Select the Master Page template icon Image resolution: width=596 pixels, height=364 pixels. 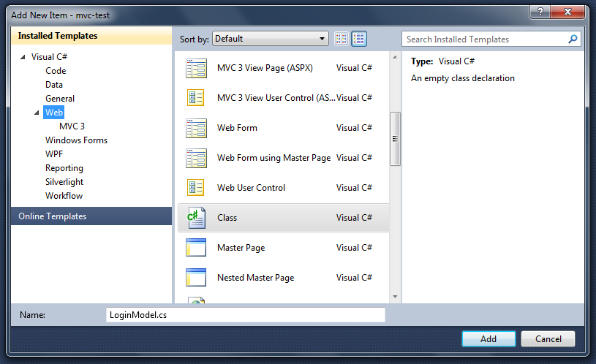[196, 248]
